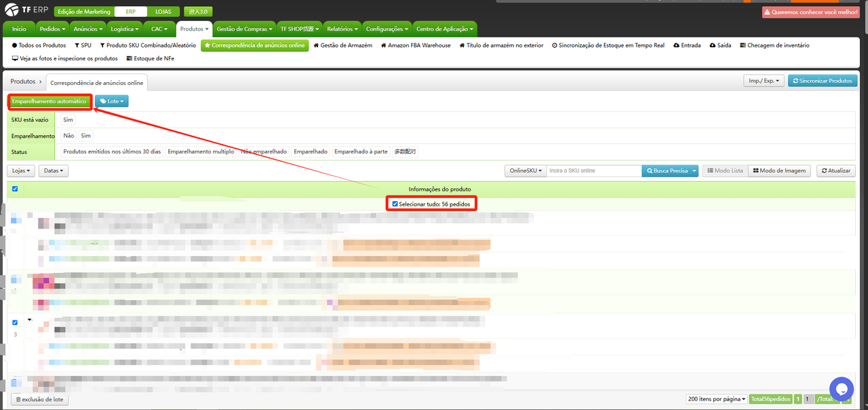
Task: Uncheck Selecionar tudo: 56 pedidos
Action: (x=395, y=204)
